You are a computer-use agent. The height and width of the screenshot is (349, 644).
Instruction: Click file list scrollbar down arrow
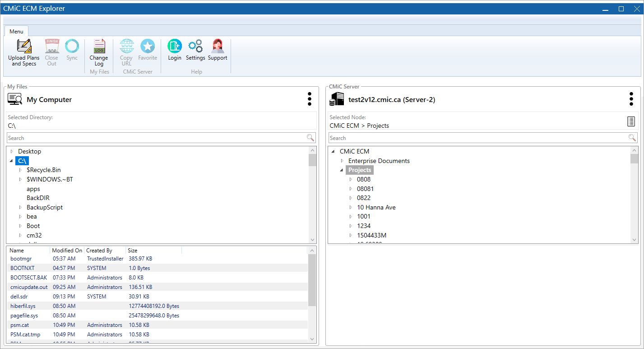point(312,339)
